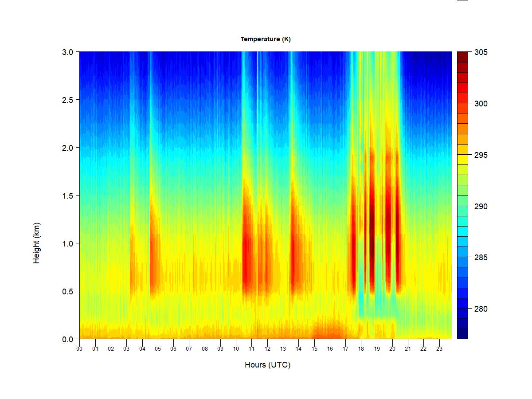Click hour tick label 06
Viewport: 532px width, 399px height.
(x=173, y=349)
